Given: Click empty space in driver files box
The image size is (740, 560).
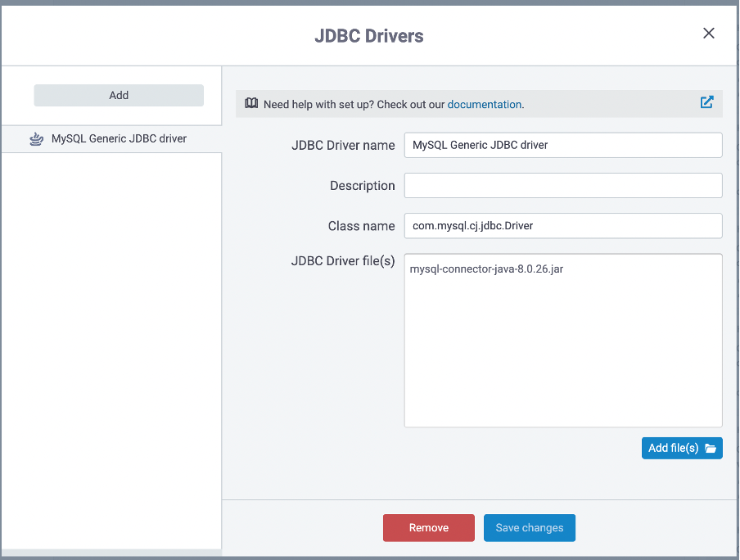Looking at the screenshot, I should (563, 360).
